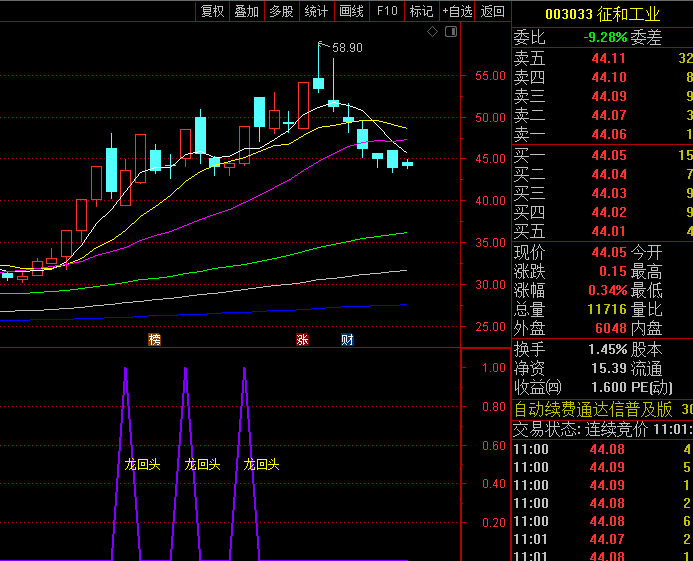Click the first 龙回头 signal label

(142, 464)
